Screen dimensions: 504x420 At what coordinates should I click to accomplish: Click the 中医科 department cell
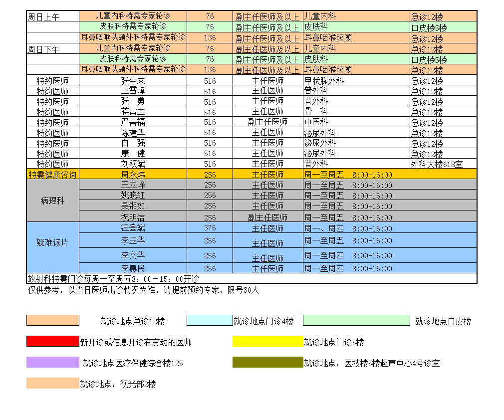pyautogui.click(x=356, y=122)
